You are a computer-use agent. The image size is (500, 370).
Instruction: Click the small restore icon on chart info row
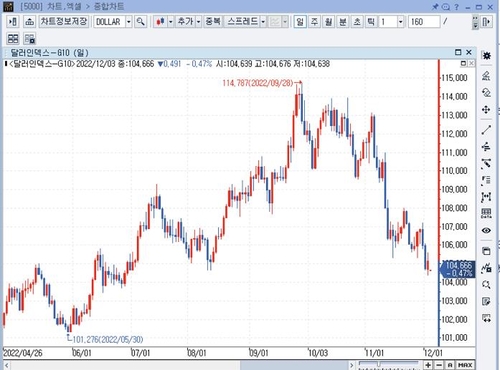463,63
